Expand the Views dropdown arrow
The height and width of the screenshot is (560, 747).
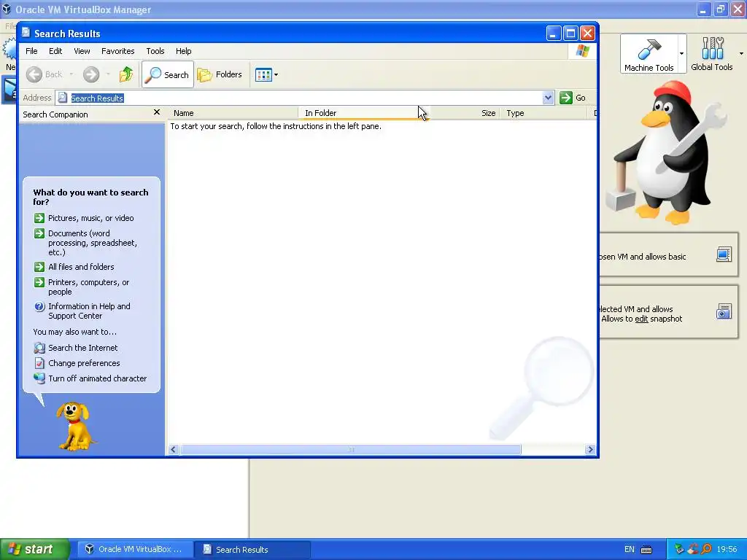pyautogui.click(x=276, y=75)
